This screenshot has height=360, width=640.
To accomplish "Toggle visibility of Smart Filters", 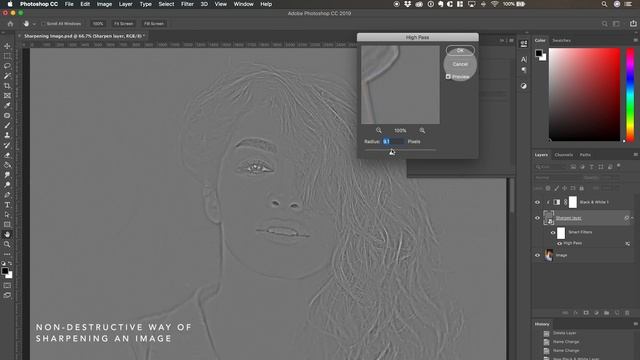I will coord(553,233).
